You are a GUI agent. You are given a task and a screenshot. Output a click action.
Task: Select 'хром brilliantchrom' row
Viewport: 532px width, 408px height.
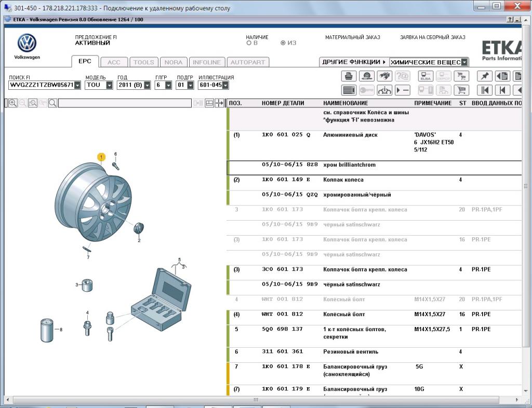pos(375,168)
